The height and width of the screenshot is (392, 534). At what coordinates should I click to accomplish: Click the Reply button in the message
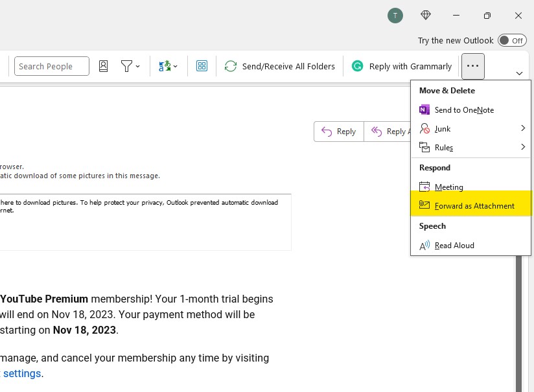point(339,132)
